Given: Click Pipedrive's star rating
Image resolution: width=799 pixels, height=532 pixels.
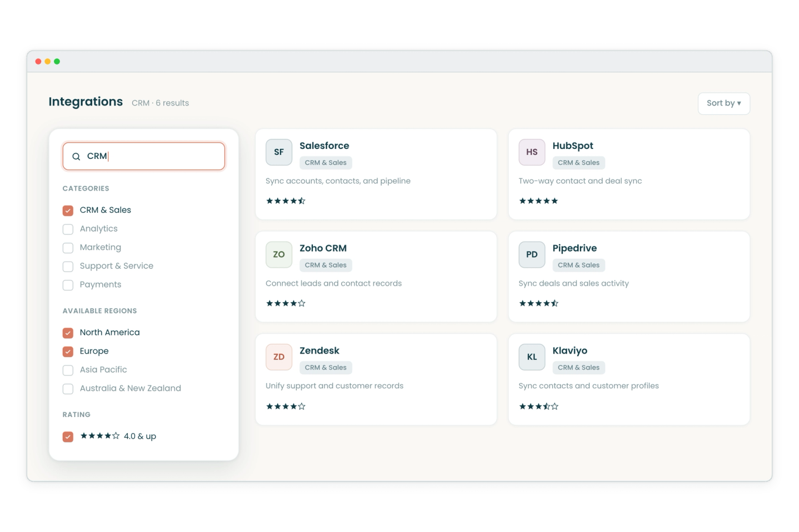Looking at the screenshot, I should click(538, 303).
